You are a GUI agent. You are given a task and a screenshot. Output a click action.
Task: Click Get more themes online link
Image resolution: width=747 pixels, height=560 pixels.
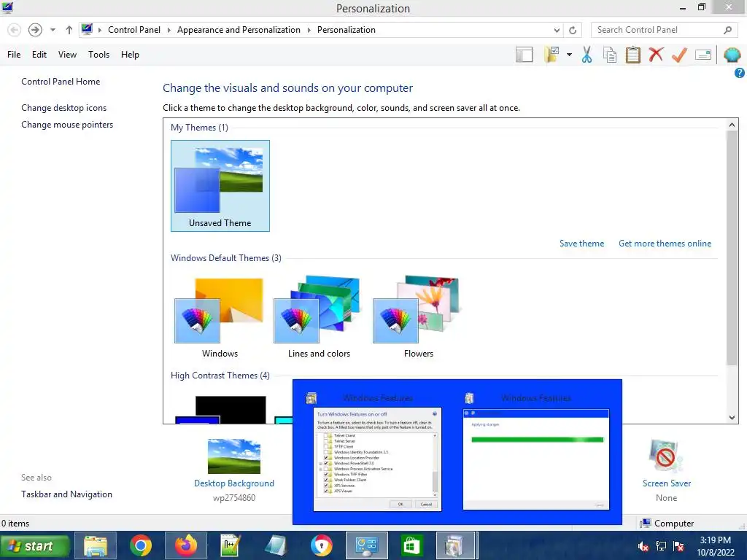pos(665,244)
